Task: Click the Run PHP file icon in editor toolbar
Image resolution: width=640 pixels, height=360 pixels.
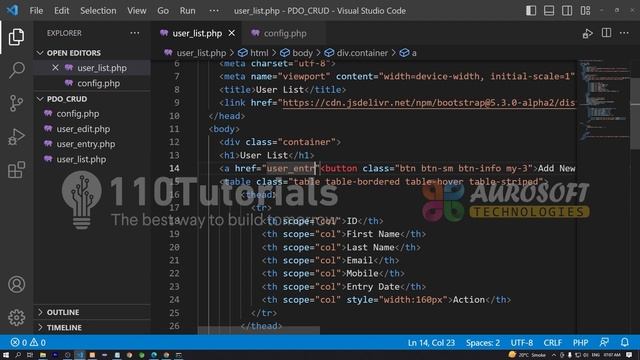Action: pos(587,33)
